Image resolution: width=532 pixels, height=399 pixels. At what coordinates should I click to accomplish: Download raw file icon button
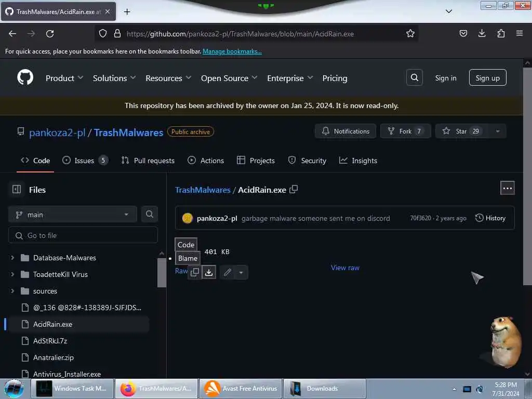tap(209, 272)
